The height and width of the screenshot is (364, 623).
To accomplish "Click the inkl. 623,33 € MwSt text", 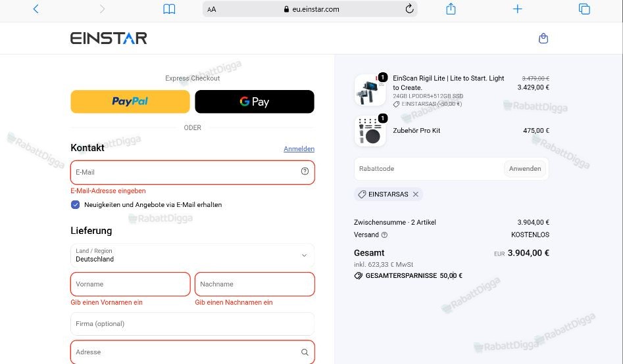I will 384,264.
